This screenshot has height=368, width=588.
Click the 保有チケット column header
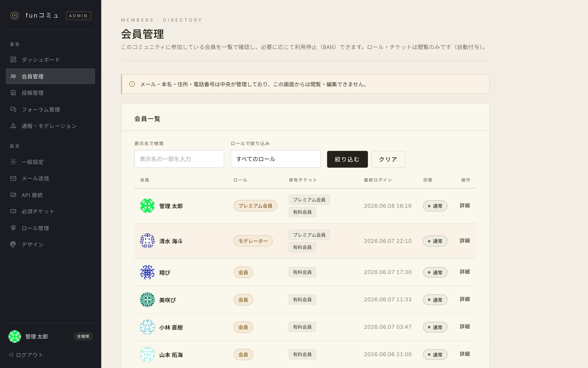(303, 180)
